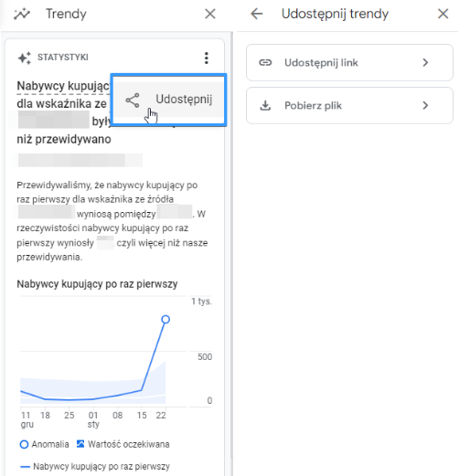Image resolution: width=459 pixels, height=476 pixels.
Task: Click the '22' date axis label
Action: click(x=161, y=416)
